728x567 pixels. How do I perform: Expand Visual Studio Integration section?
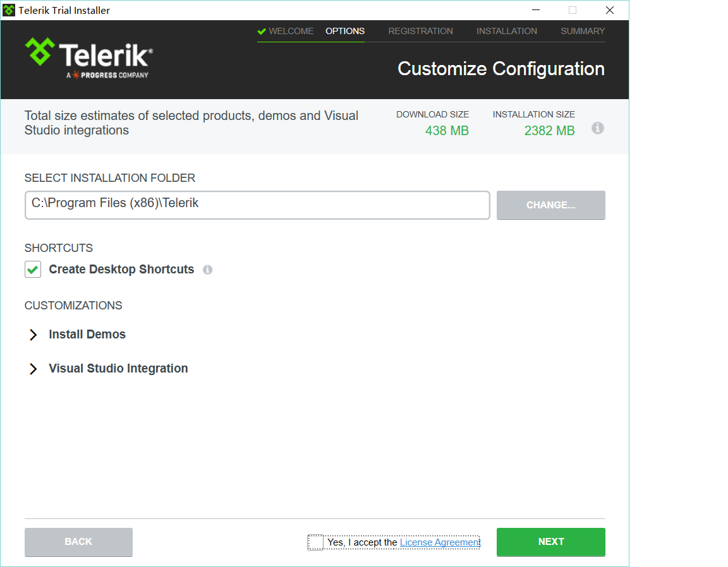(x=33, y=369)
